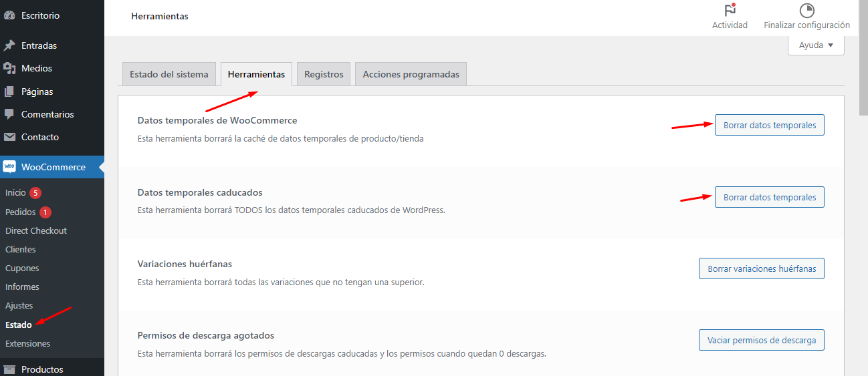Click Borrar variaciones huérfanas button
This screenshot has height=376, width=868.
[x=762, y=268]
